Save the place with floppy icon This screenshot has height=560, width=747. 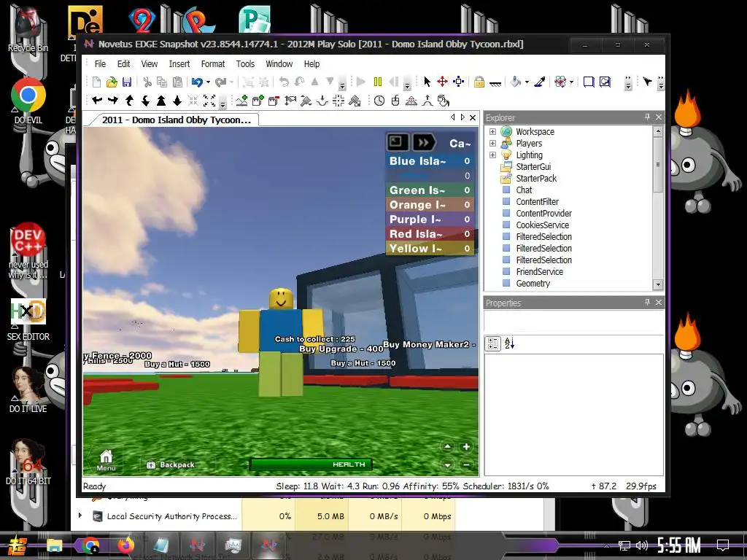127,82
